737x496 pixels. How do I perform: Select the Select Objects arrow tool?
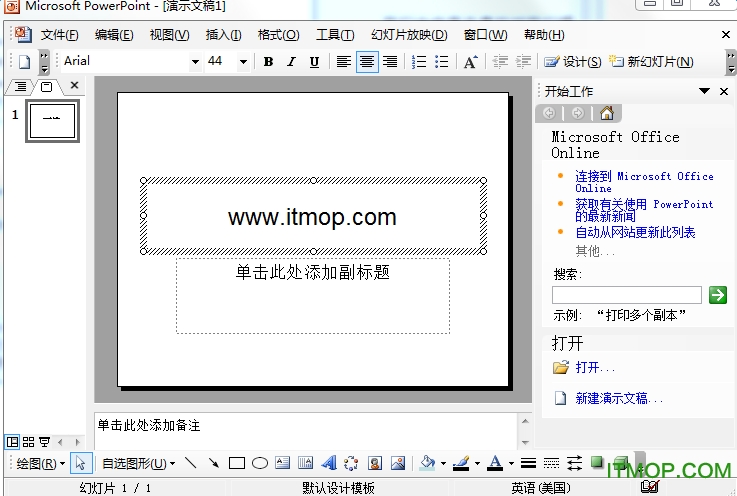pos(80,464)
